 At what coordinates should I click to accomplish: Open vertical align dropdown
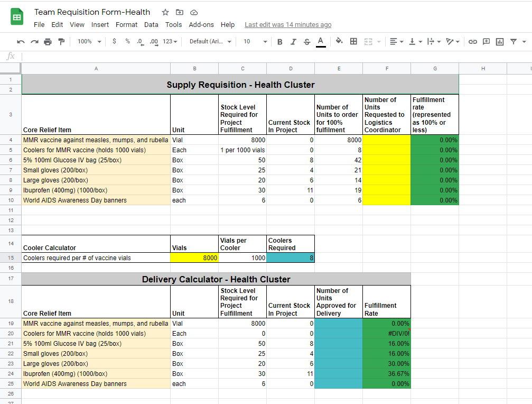415,41
